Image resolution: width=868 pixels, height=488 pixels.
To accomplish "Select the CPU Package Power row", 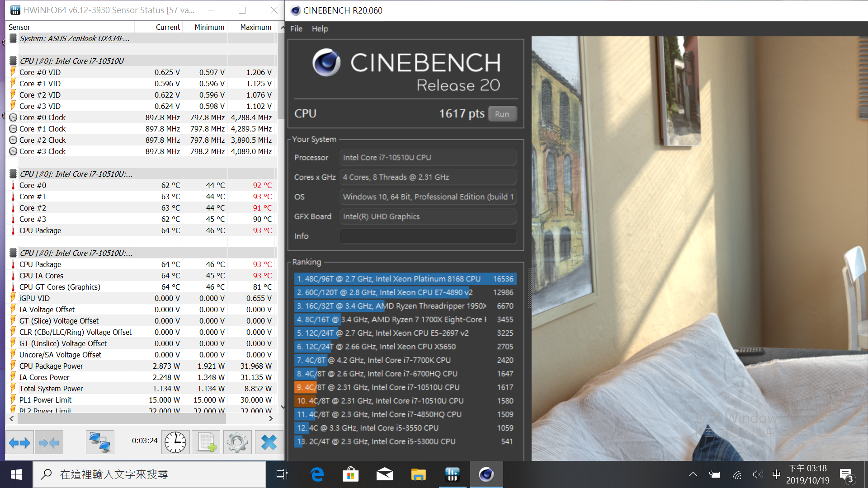I will coord(141,366).
